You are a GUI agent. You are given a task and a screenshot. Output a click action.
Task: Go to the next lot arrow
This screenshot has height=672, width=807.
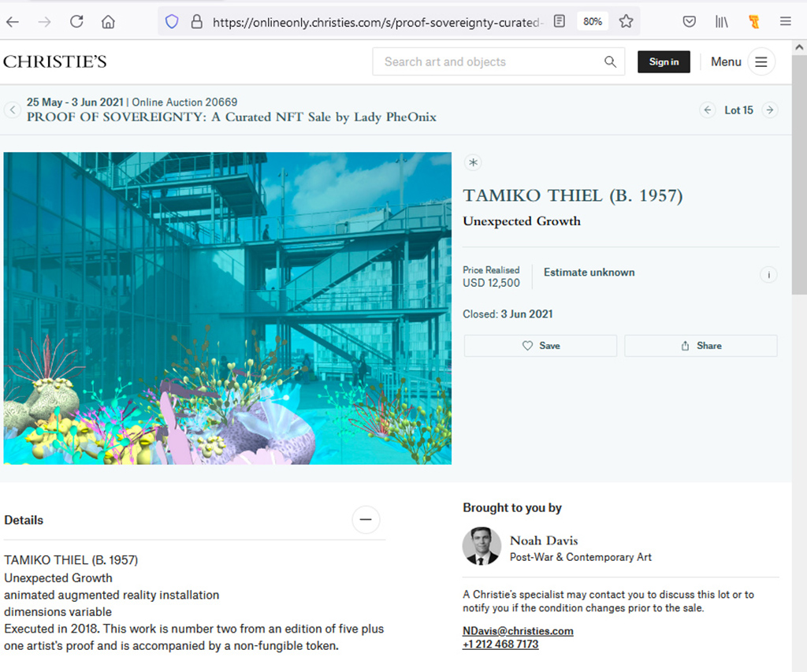point(770,110)
